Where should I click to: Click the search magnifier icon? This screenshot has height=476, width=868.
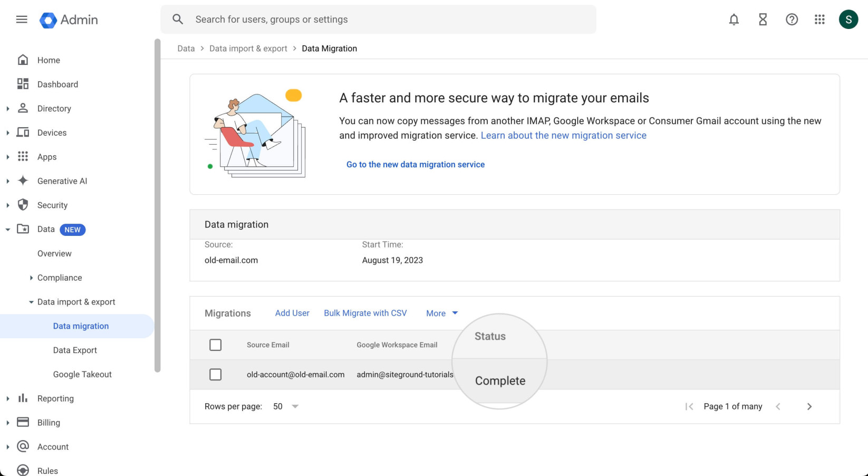pyautogui.click(x=177, y=19)
